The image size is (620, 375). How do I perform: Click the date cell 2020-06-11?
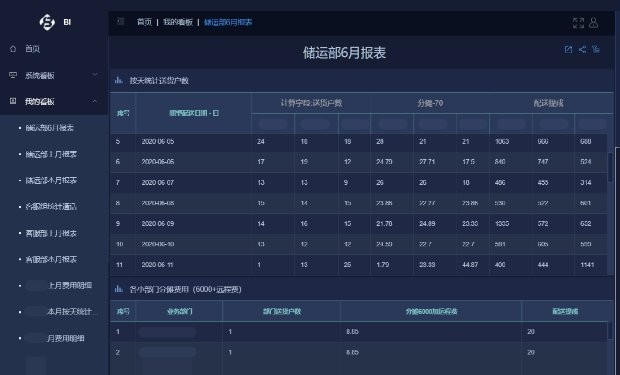(158, 265)
